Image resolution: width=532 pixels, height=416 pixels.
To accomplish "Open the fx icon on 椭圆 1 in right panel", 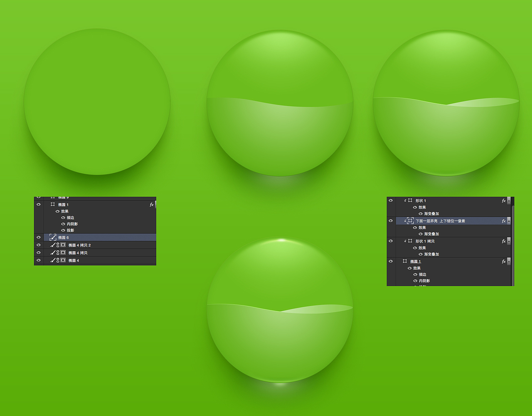I will pyautogui.click(x=504, y=261).
